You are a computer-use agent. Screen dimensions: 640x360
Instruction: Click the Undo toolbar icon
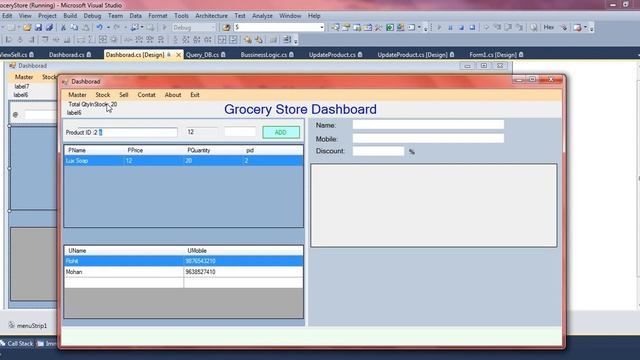(x=99, y=27)
